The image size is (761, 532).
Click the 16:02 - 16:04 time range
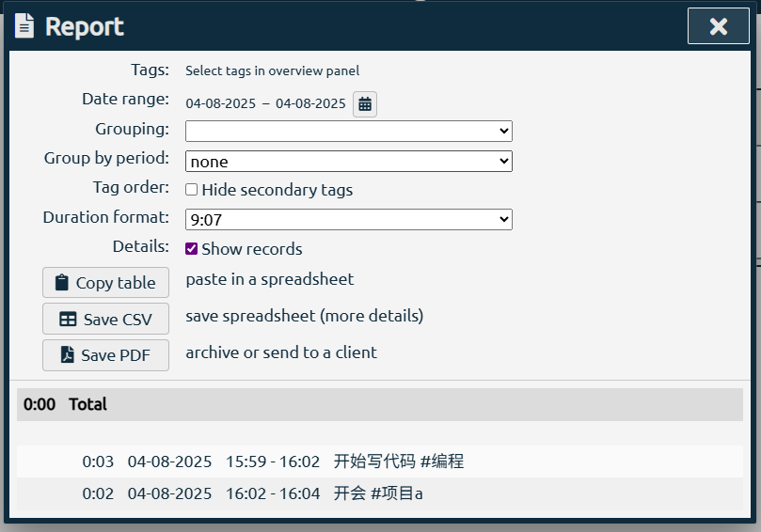(273, 493)
